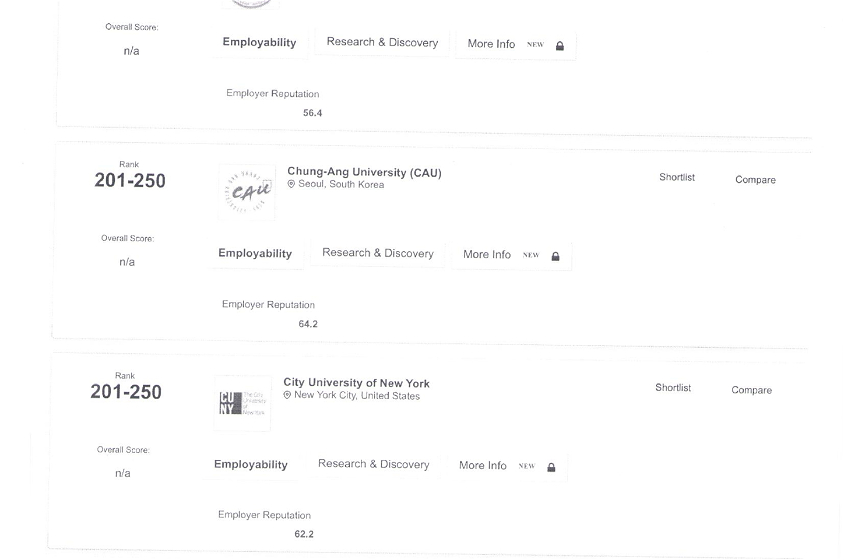Open the Chung-Ang University (CAU) title link
The height and width of the screenshot is (560, 844).
coord(364,172)
